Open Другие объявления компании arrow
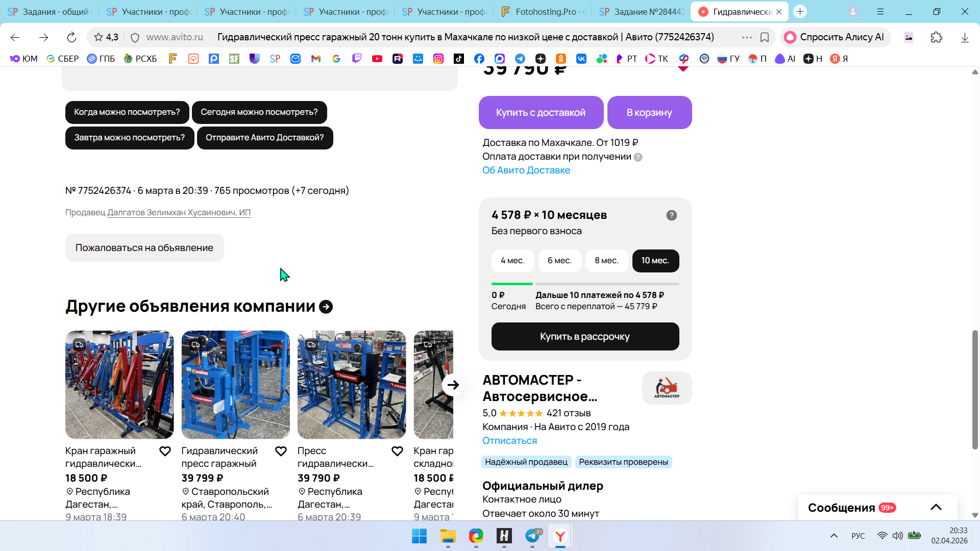The image size is (980, 551). [x=326, y=307]
